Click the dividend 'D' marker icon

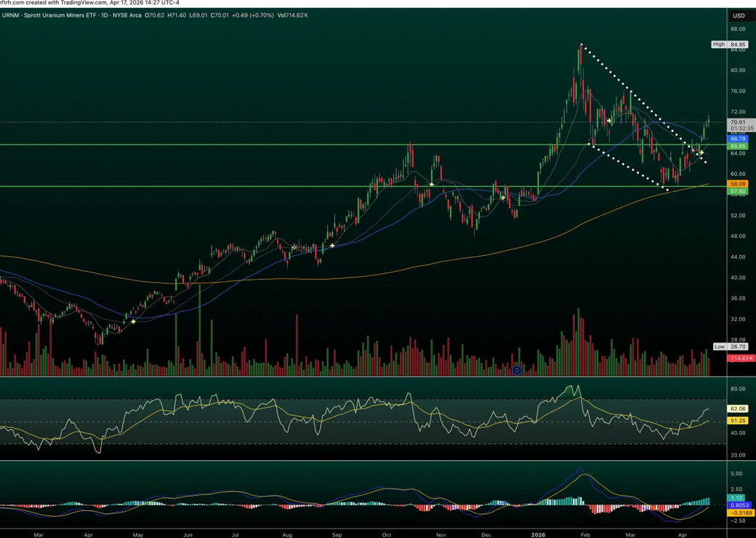(x=517, y=370)
